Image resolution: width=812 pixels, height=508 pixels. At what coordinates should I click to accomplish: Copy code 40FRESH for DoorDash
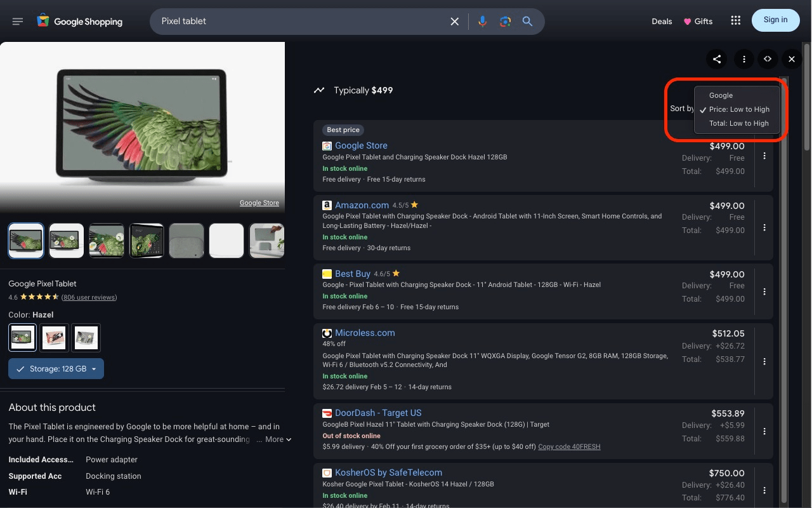coord(569,446)
